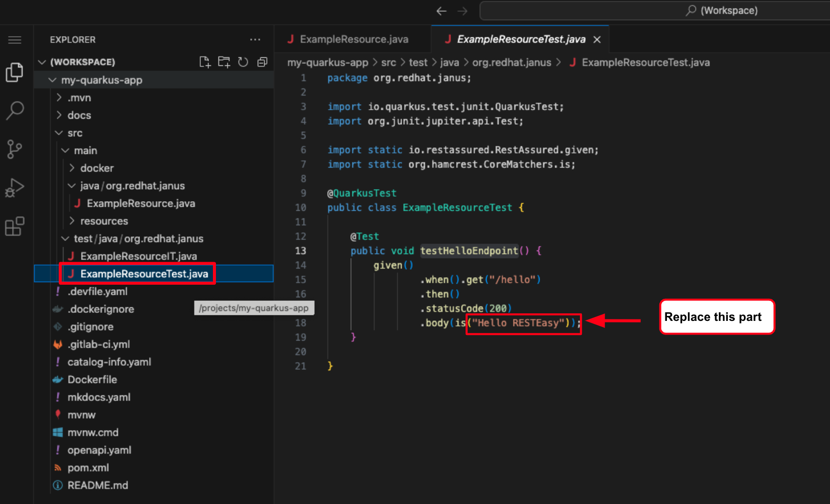Open the Dockerfile
Image resolution: width=830 pixels, height=504 pixels.
[x=154, y=379]
